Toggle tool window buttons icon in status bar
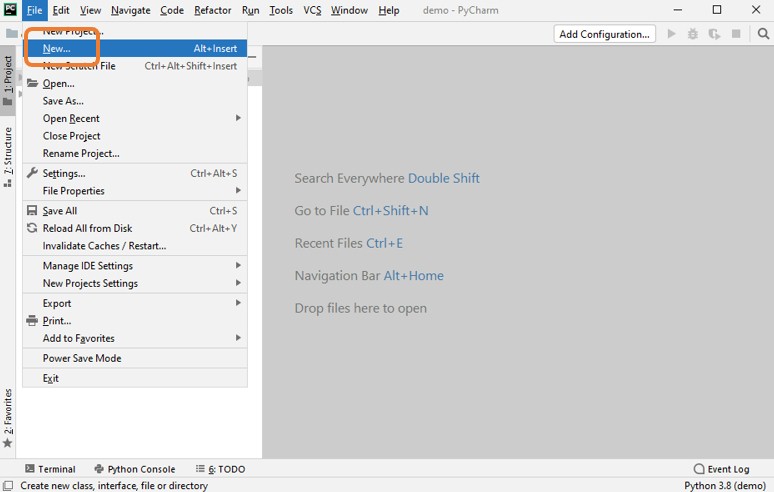 [8, 486]
